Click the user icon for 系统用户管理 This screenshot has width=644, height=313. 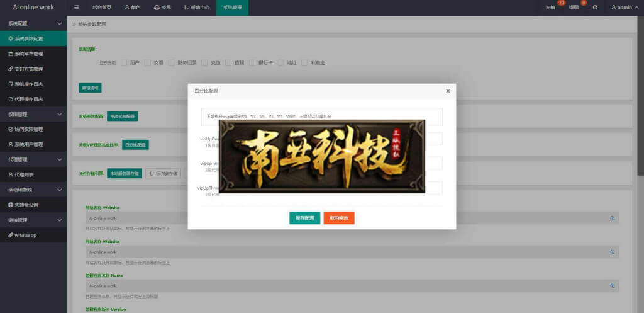pyautogui.click(x=11, y=144)
